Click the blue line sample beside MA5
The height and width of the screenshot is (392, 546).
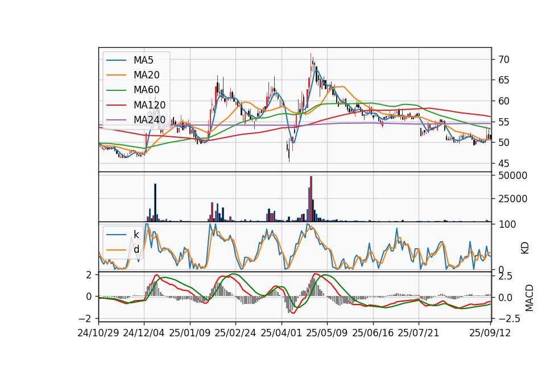(116, 60)
